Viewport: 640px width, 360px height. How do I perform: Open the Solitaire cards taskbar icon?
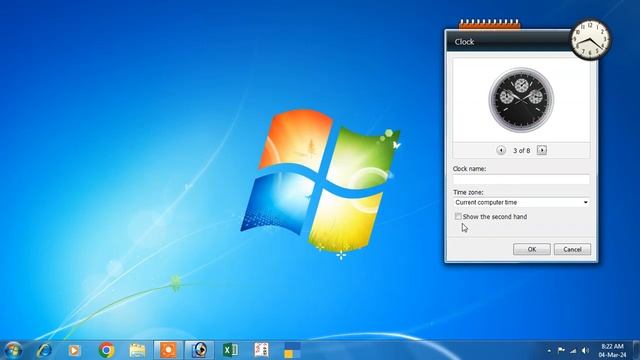261,350
